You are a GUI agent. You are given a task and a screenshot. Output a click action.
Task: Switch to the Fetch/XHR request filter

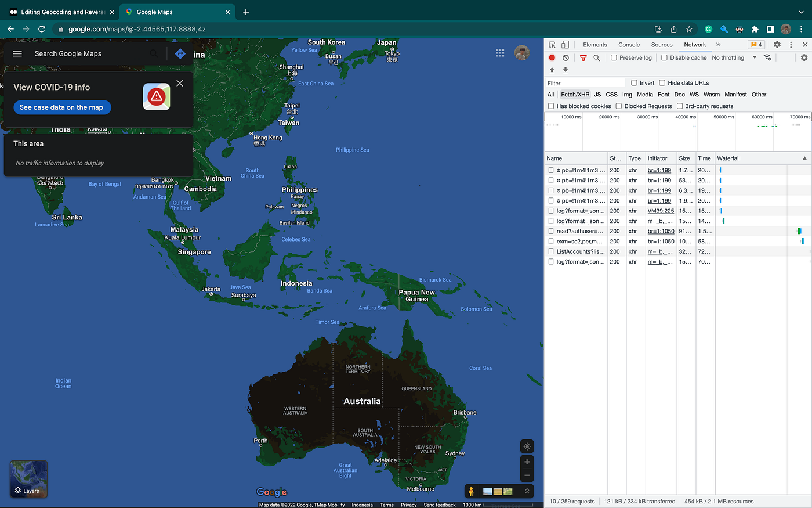click(x=574, y=94)
